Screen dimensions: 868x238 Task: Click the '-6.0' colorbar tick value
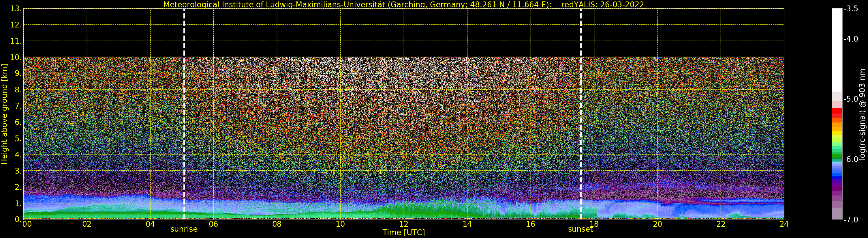851,159
